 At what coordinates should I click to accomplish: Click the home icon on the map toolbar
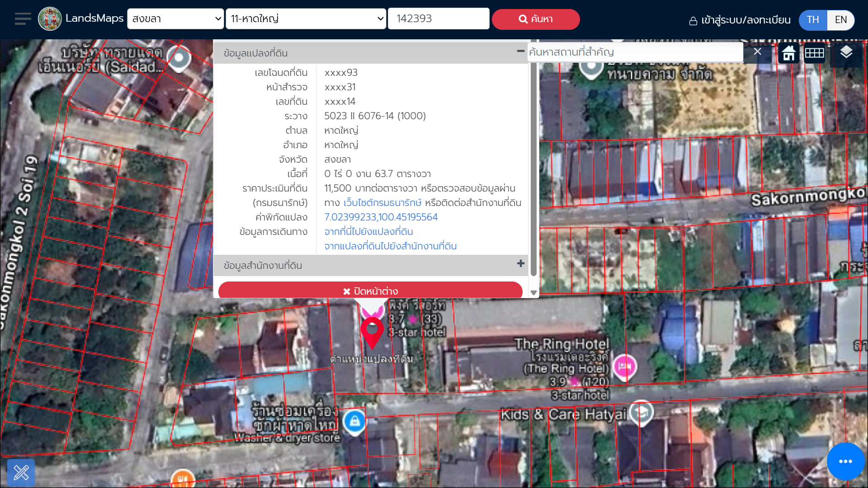789,53
